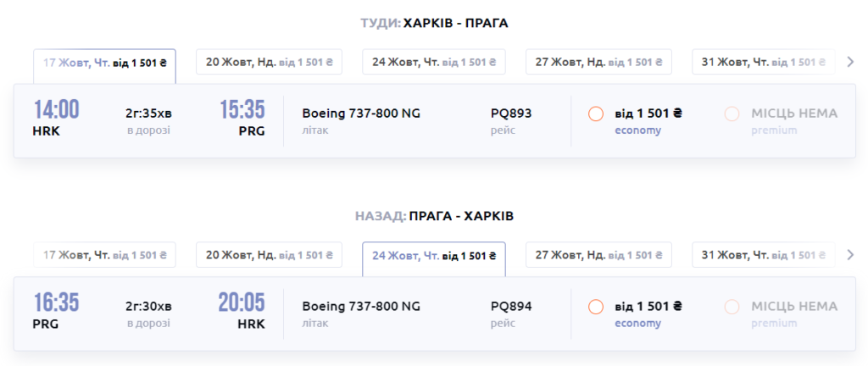The height and width of the screenshot is (366, 868).
Task: Choose outbound date tab 17 Жовт, Чт.
Action: click(104, 62)
